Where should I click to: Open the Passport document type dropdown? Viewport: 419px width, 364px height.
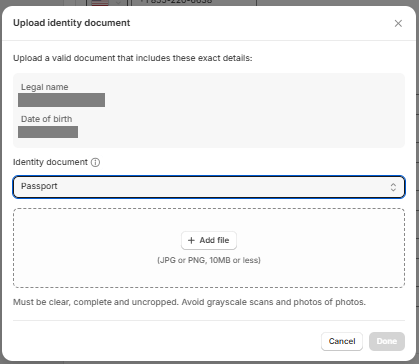(x=209, y=187)
